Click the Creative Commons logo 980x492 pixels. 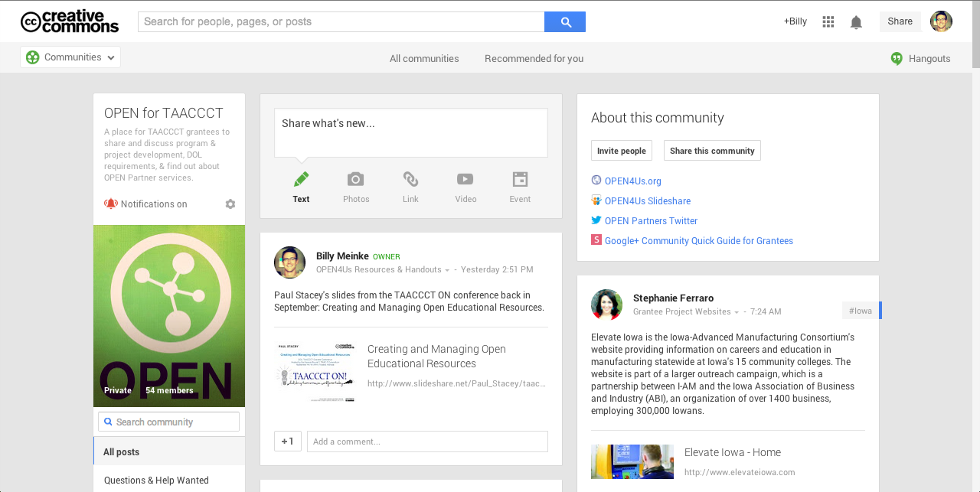70,21
